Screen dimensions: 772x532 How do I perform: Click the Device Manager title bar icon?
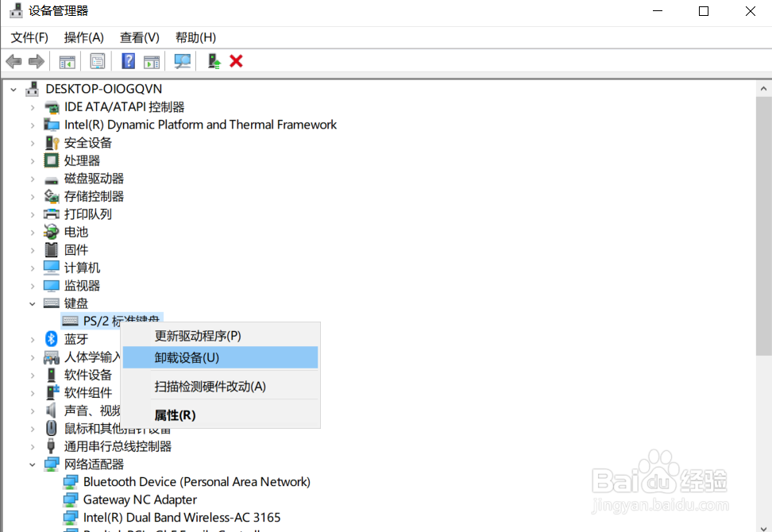point(16,10)
